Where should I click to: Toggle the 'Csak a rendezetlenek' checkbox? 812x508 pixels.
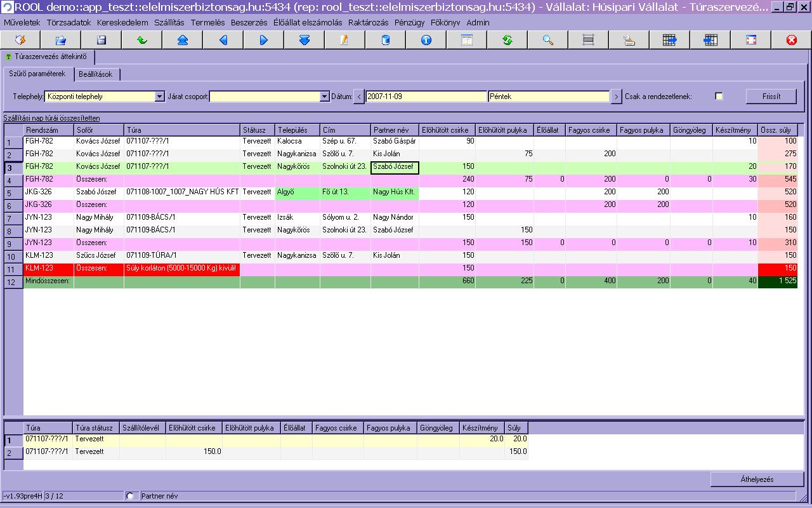(x=719, y=97)
